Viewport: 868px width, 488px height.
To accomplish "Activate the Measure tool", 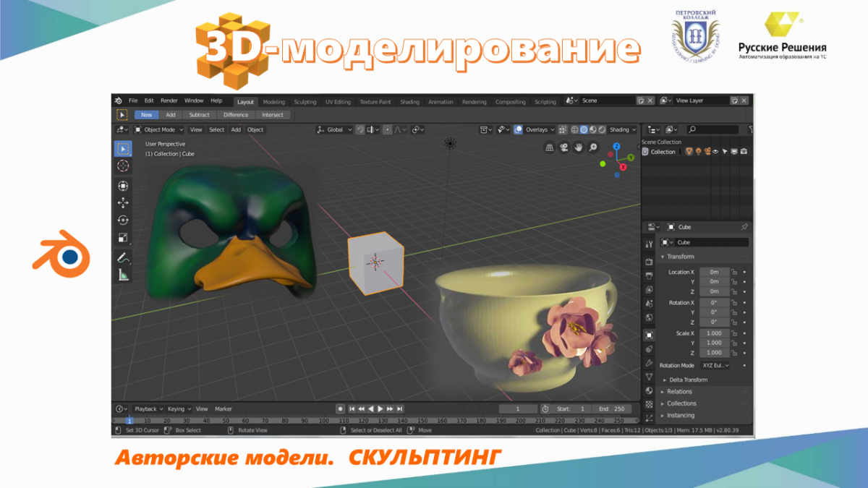I will [123, 275].
